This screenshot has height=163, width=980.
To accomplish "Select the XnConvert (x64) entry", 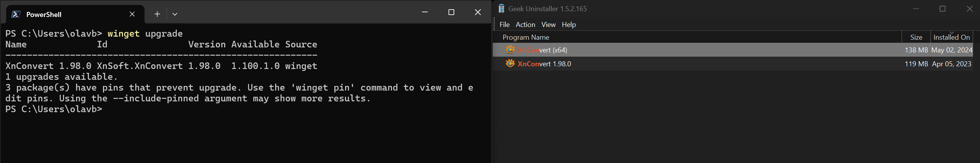I will point(542,50).
